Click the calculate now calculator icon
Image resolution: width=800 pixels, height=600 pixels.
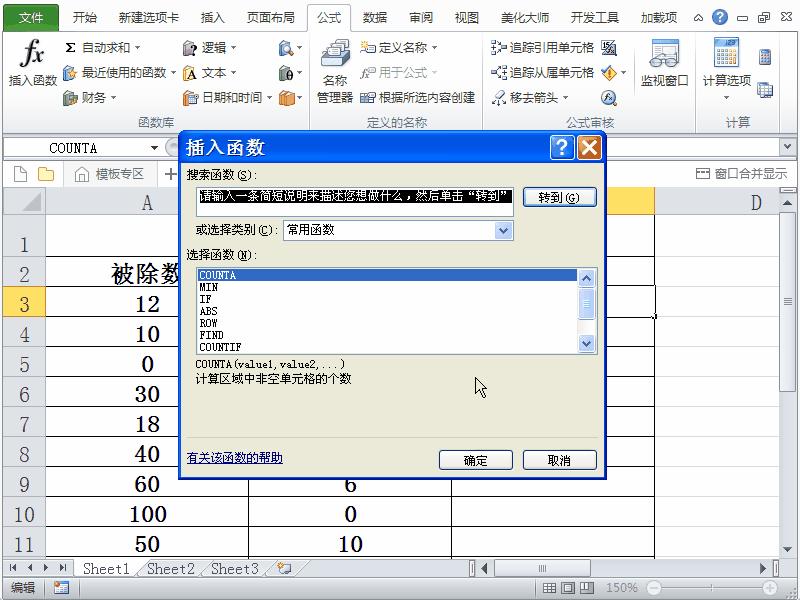pos(765,57)
